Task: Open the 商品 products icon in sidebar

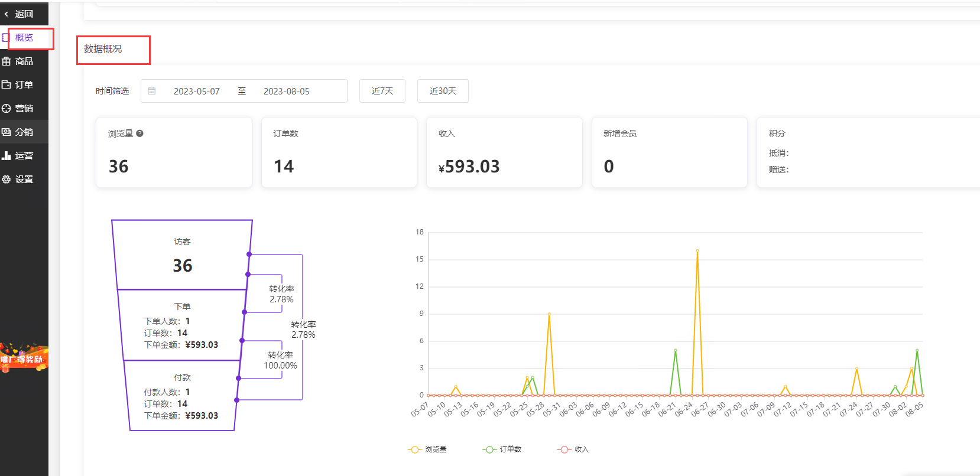Action: click(7, 61)
